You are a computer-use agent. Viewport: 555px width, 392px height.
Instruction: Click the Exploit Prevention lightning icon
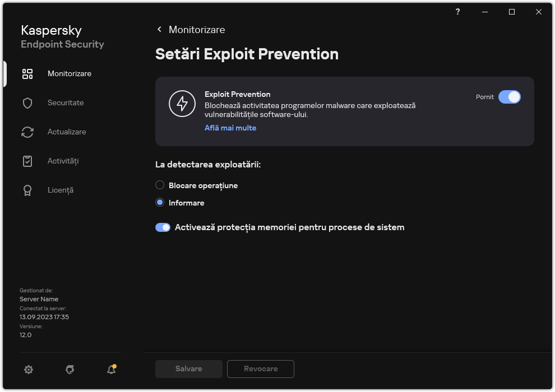[182, 104]
